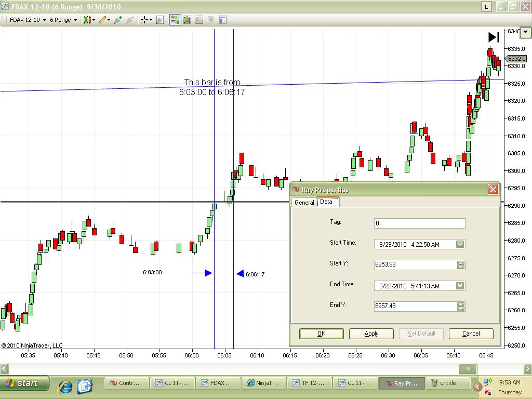Click the 6332.0 current price marker
Viewport: 532px width, 399px height.
coord(516,59)
